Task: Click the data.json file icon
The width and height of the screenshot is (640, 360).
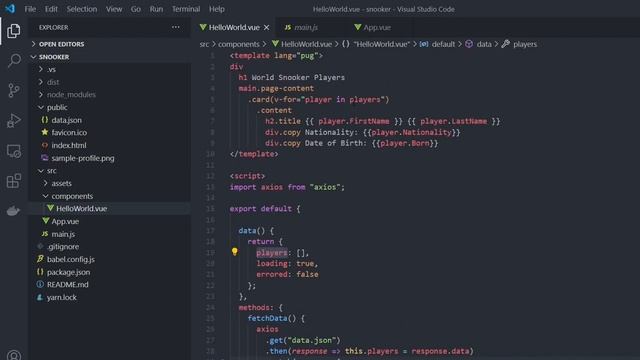Action: click(45, 120)
